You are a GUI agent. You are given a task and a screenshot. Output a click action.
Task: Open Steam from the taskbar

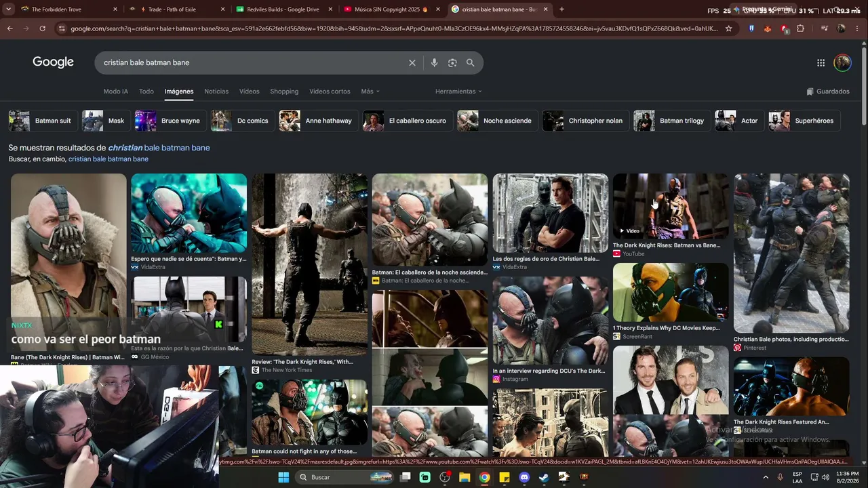(544, 477)
